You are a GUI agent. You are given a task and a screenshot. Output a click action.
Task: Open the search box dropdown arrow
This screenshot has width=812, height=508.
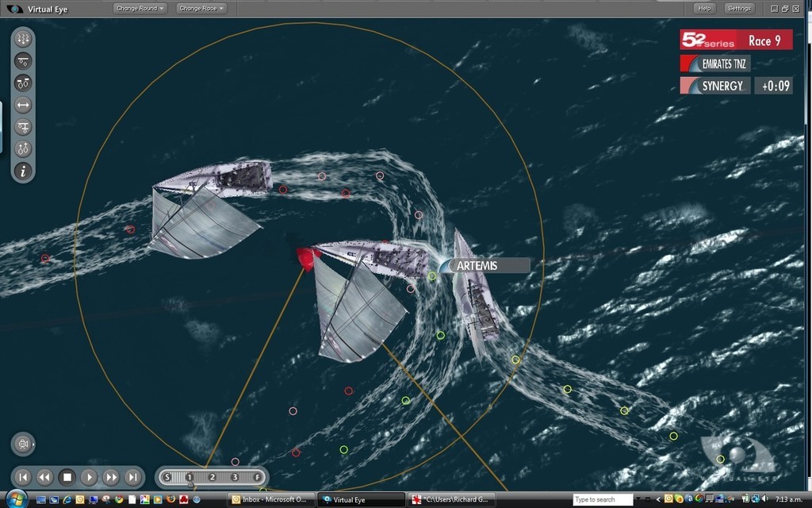point(638,499)
